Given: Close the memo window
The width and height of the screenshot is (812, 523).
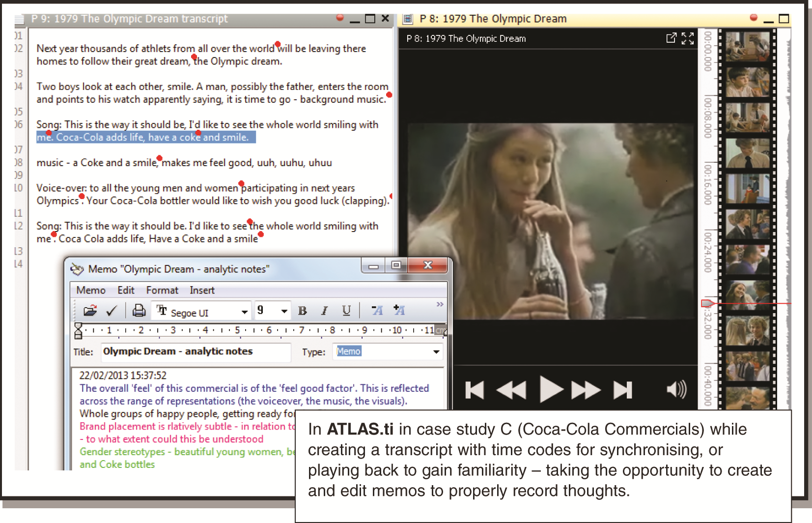Looking at the screenshot, I should click(x=428, y=265).
